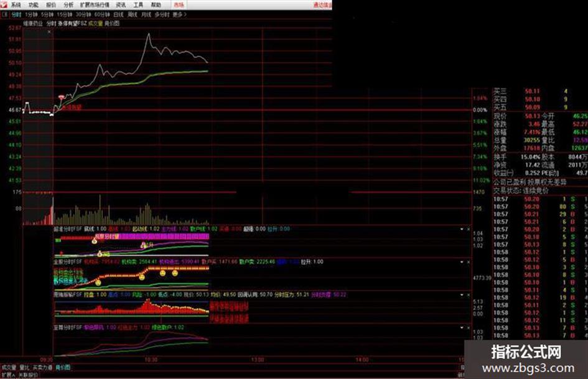The image size is (588, 379).
Task: Click money-bag icon at bottom of first panel
Action: (100, 254)
